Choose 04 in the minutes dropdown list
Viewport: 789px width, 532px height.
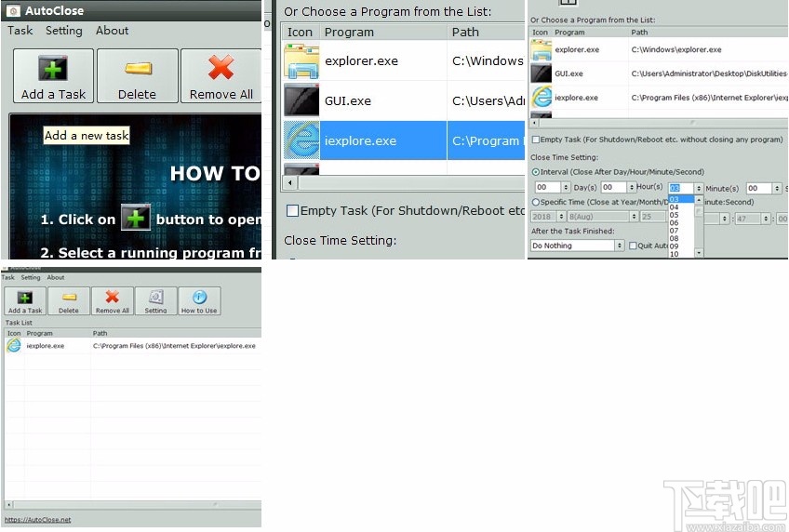coord(681,207)
